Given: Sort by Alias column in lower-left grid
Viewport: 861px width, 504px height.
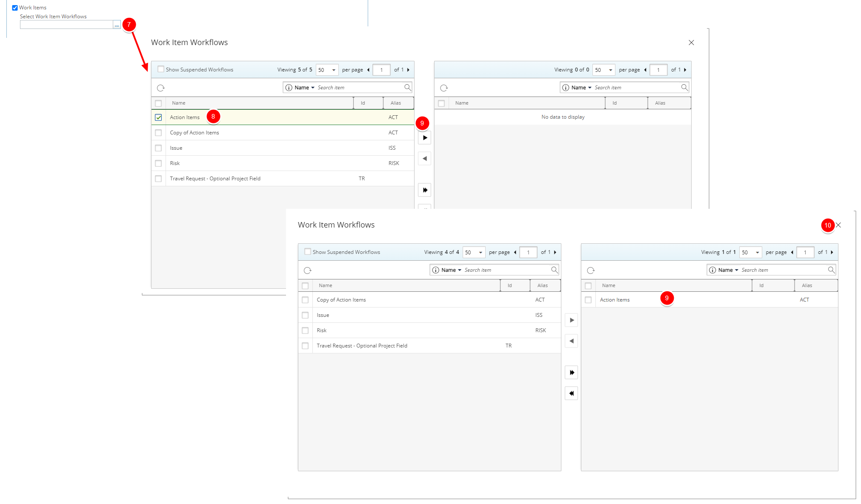Looking at the screenshot, I should tap(542, 285).
